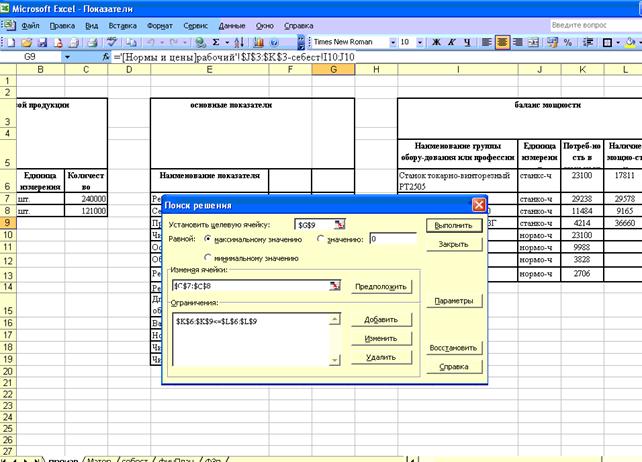The image size is (642, 462).
Task: Open the Данные menu
Action: click(232, 26)
